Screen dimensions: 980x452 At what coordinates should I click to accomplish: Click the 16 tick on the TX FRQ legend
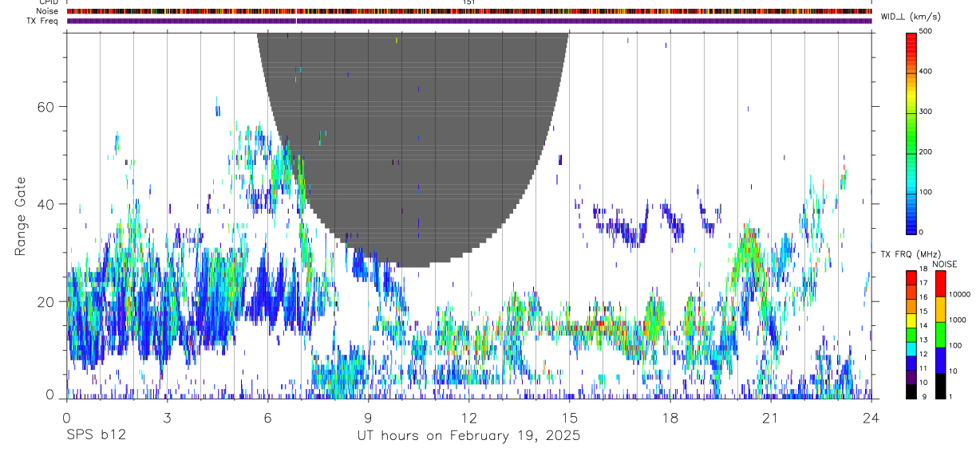click(923, 297)
